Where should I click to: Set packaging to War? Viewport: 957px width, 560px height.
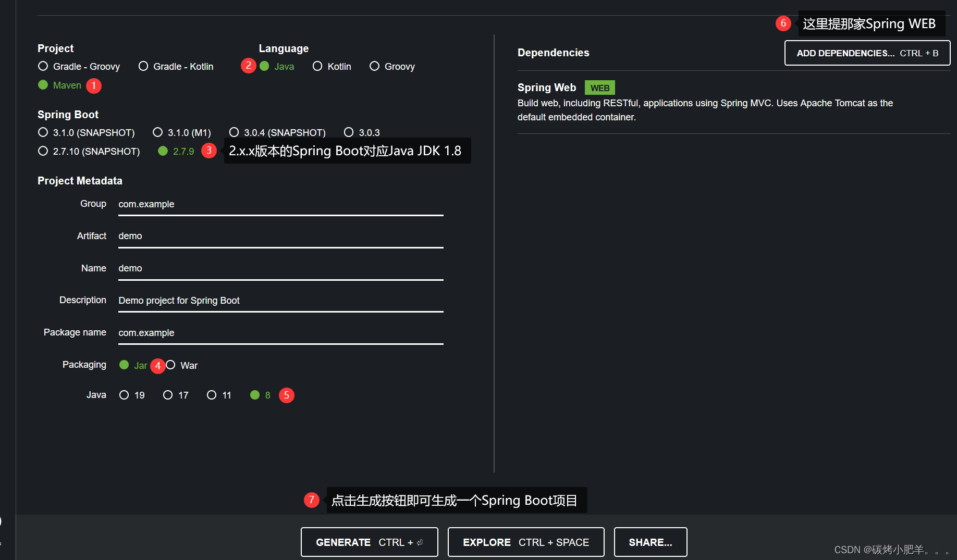tap(182, 365)
